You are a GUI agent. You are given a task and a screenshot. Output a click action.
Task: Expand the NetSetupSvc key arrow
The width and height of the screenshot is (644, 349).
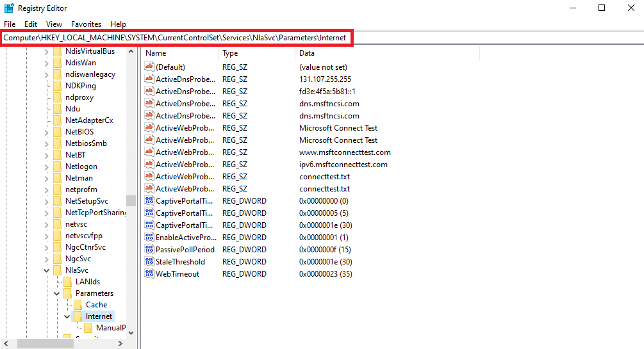(x=46, y=201)
